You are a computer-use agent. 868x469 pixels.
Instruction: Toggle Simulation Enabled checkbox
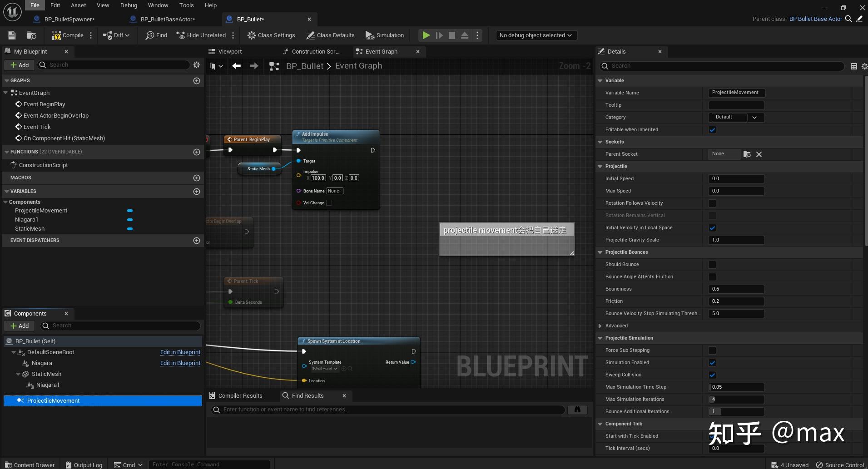point(712,363)
